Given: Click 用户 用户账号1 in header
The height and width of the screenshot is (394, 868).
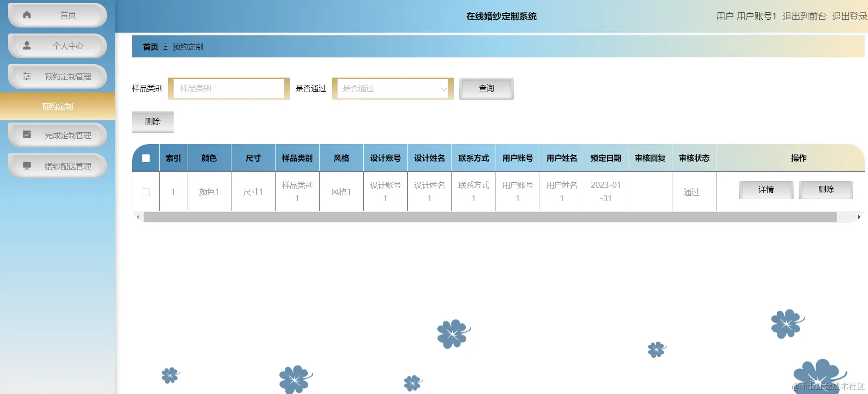Looking at the screenshot, I should [x=746, y=16].
